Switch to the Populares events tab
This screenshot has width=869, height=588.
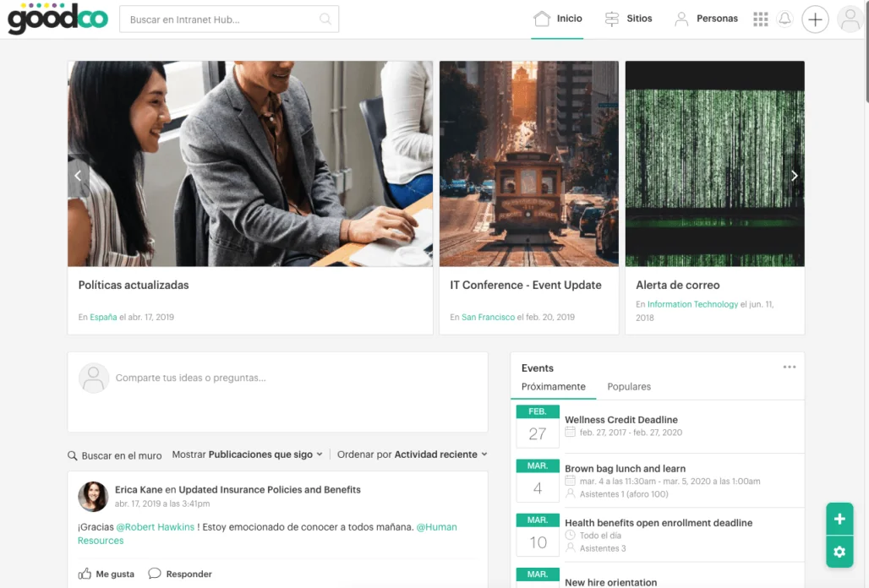[629, 386]
